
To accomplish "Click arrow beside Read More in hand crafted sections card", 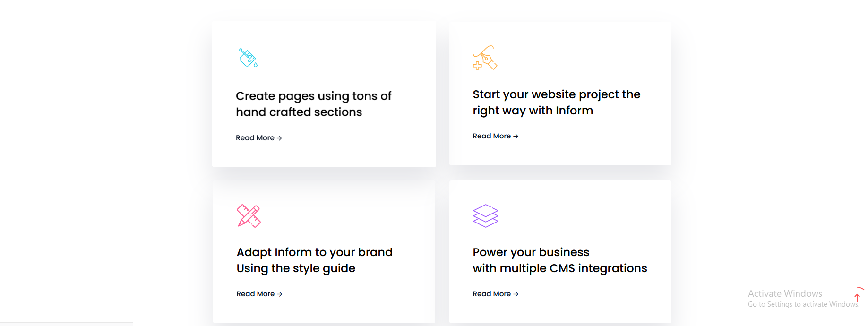I will pos(279,138).
